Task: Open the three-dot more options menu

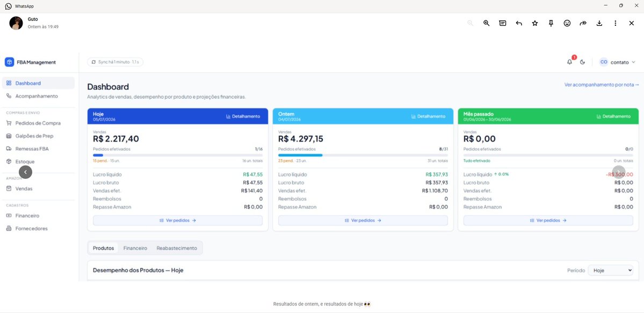Action: (615, 24)
